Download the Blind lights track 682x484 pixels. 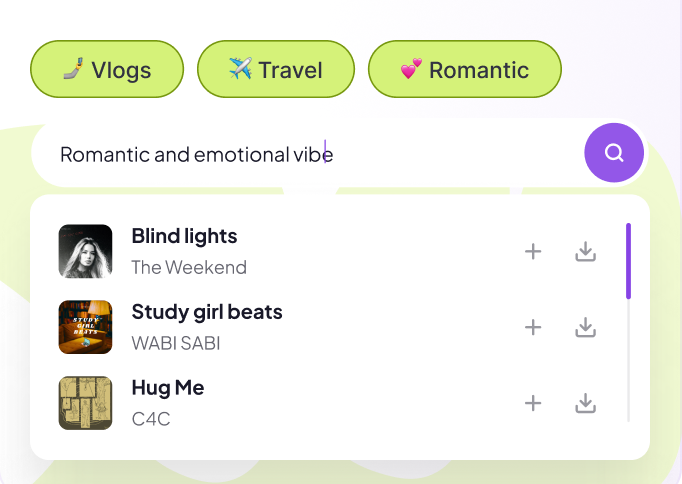586,252
